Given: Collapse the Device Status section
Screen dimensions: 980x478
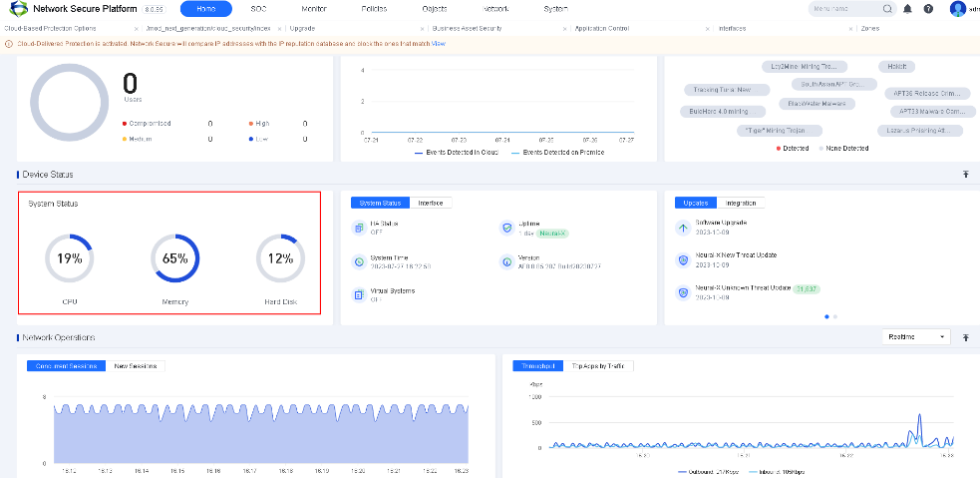Looking at the screenshot, I should pyautogui.click(x=965, y=175).
